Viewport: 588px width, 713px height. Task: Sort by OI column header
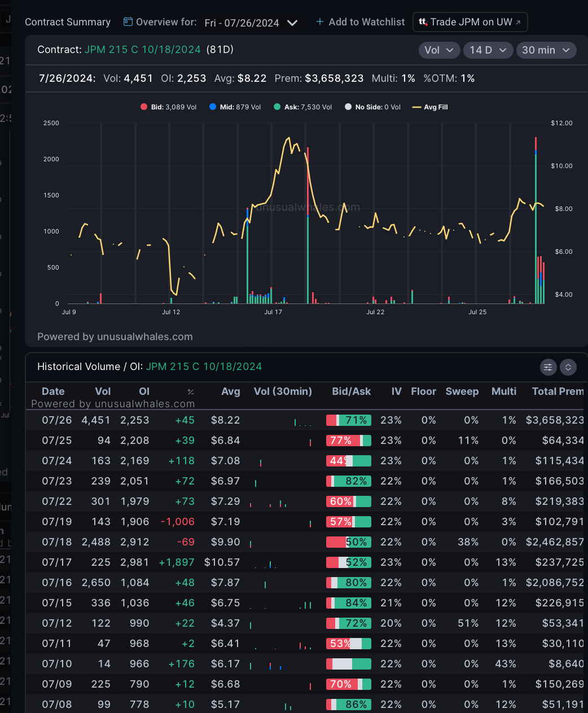(144, 391)
